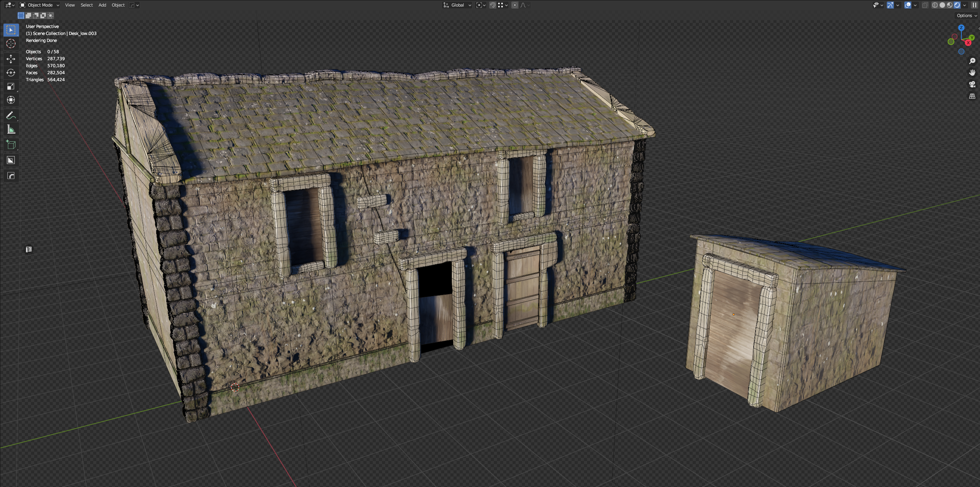Select the Annotate pencil tool

point(11,115)
